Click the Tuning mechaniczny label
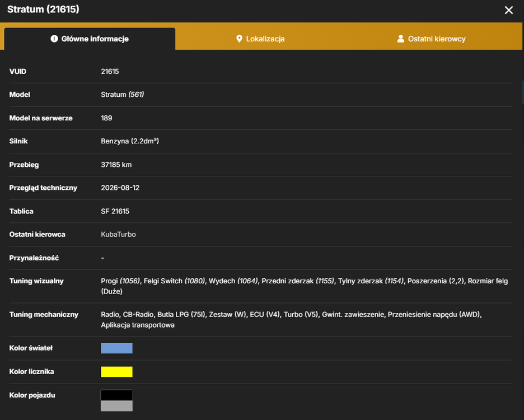The image size is (524, 420). click(44, 315)
